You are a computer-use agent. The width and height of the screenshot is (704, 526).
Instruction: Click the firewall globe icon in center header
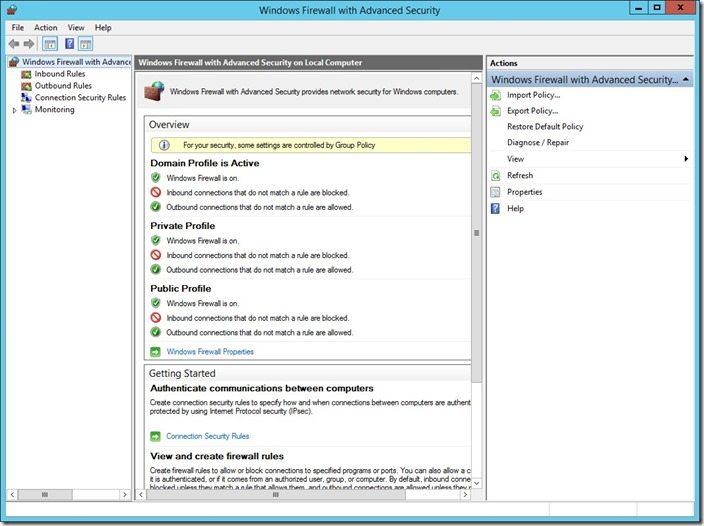pos(154,91)
